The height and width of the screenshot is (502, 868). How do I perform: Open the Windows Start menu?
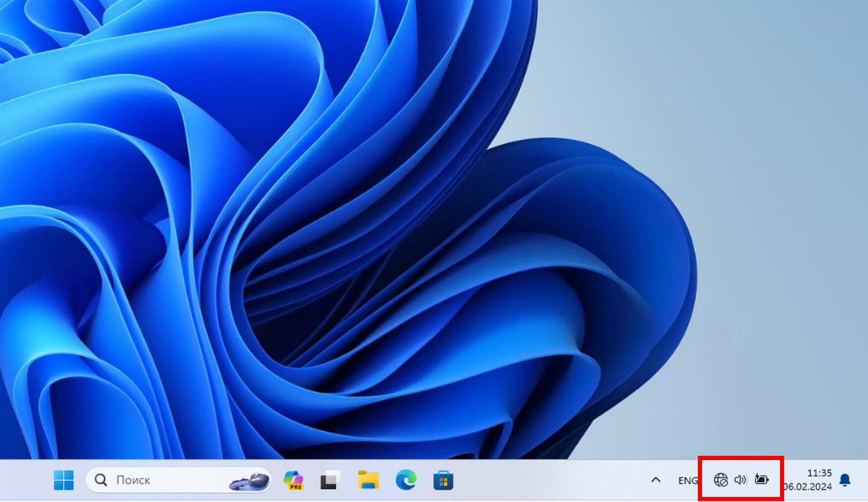63,480
